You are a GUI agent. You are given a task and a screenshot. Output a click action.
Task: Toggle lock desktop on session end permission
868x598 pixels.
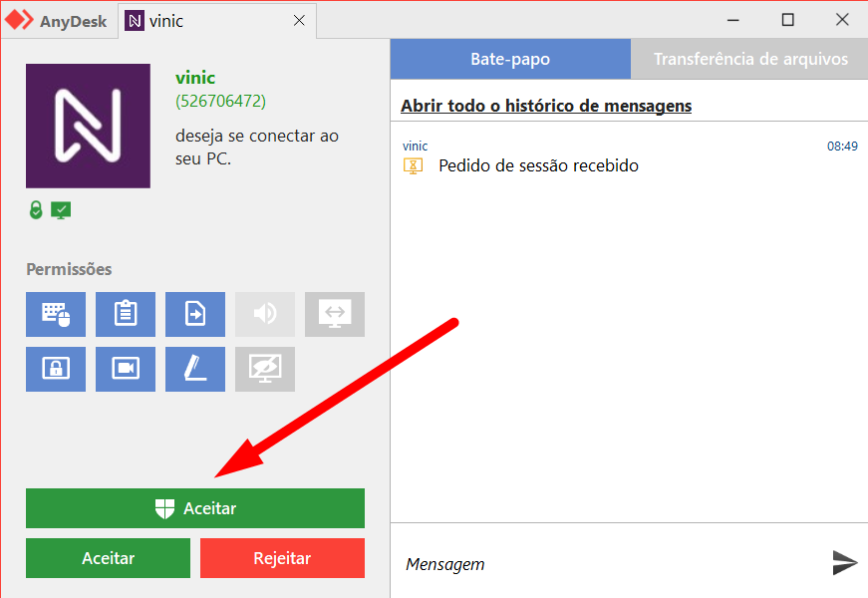pos(56,369)
